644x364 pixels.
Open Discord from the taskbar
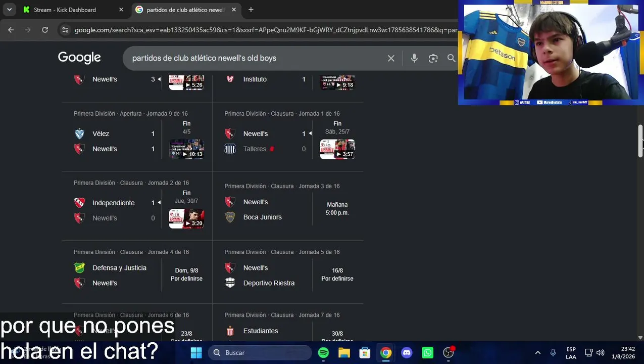coord(407,353)
